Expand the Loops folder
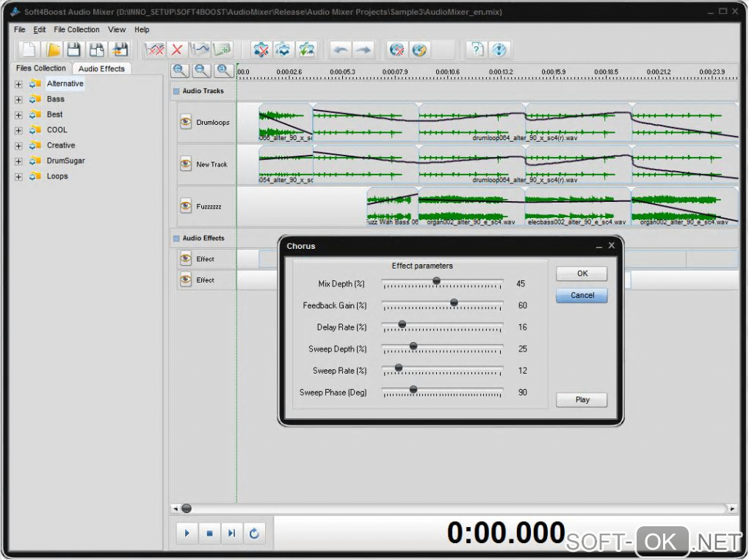749x560 pixels. click(x=18, y=177)
